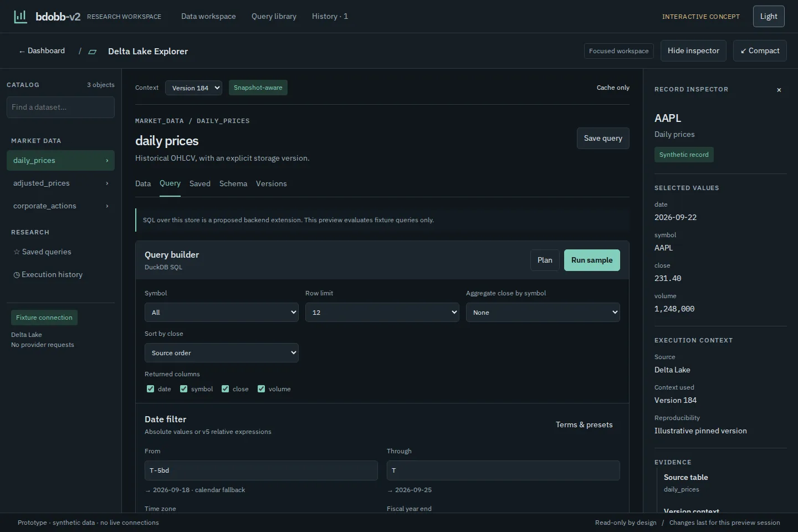Image resolution: width=798 pixels, height=532 pixels.
Task: Select the corporate_actions dataset
Action: (60, 206)
